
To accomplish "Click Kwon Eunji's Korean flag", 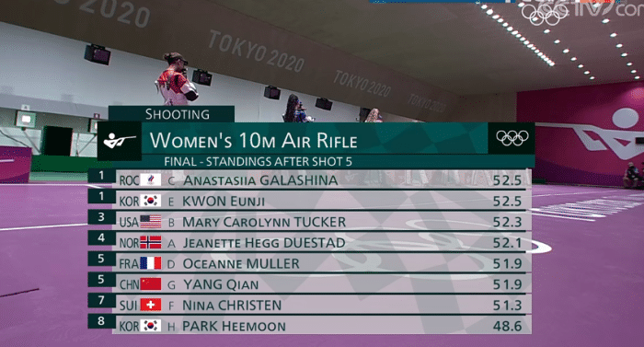I will (150, 201).
